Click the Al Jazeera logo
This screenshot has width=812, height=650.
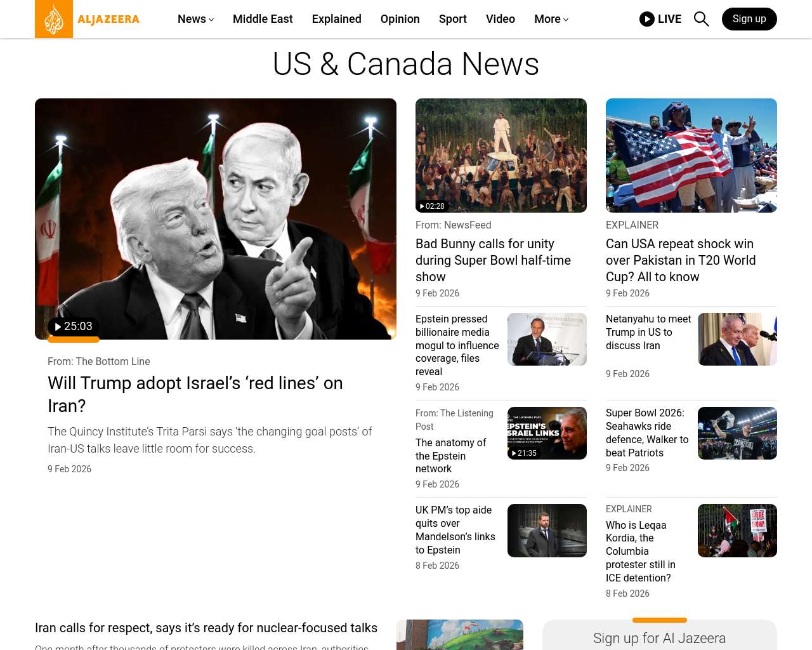pyautogui.click(x=88, y=19)
